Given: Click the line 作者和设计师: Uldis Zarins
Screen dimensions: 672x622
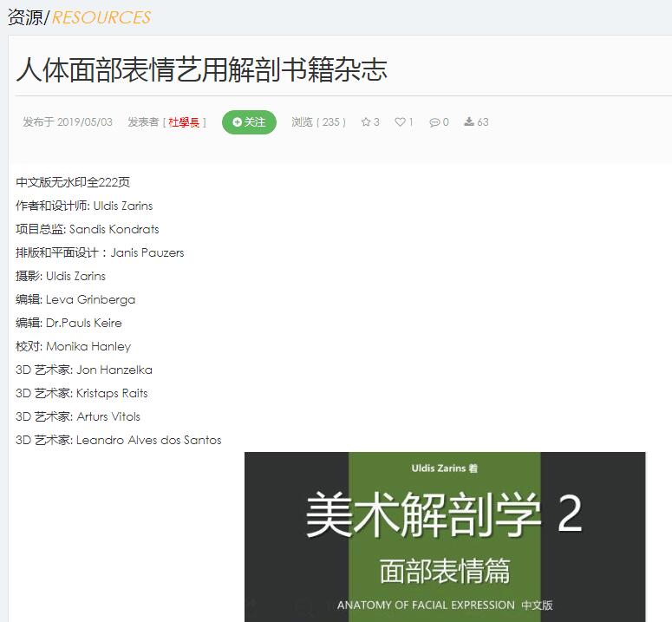Looking at the screenshot, I should [x=84, y=206].
